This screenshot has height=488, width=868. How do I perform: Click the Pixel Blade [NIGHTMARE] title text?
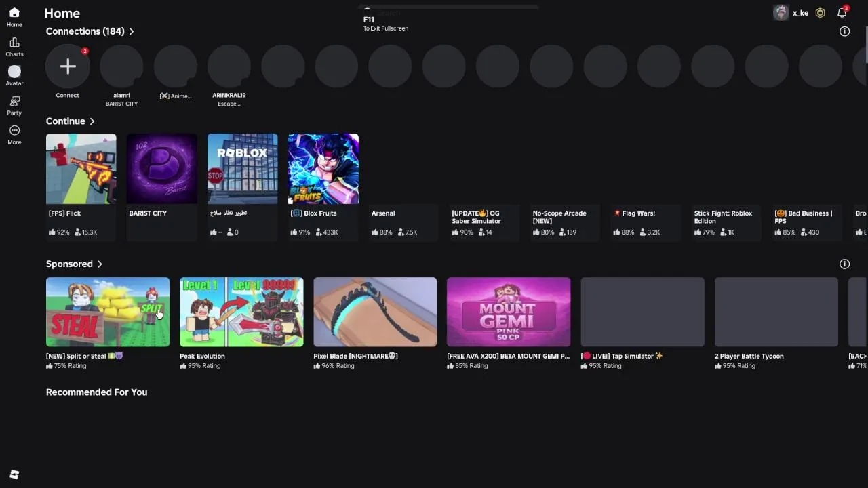click(355, 357)
